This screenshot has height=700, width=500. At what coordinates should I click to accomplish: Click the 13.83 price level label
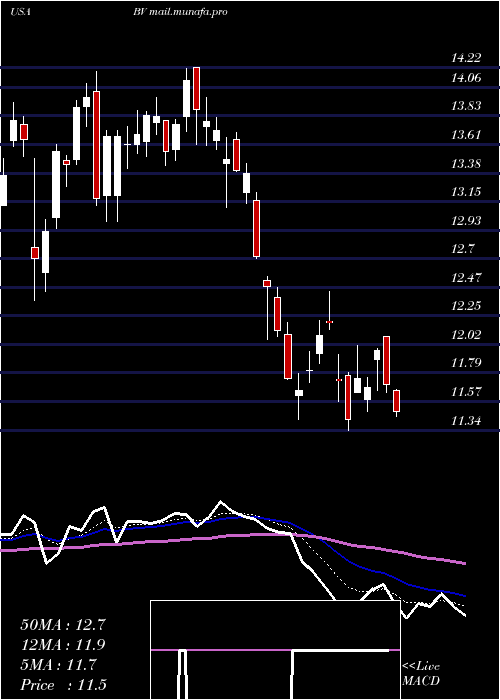point(466,106)
